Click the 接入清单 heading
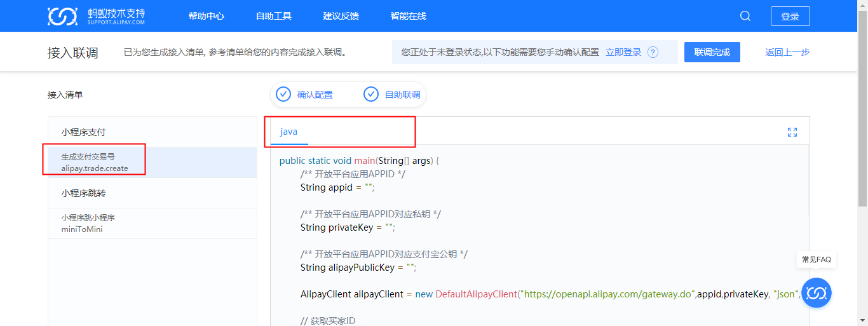The image size is (868, 326). tap(65, 95)
